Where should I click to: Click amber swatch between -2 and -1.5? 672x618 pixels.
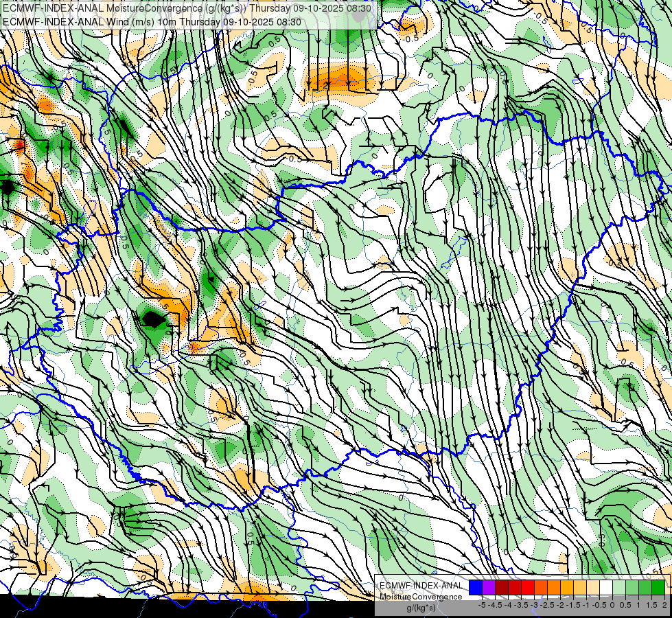[x=567, y=588]
